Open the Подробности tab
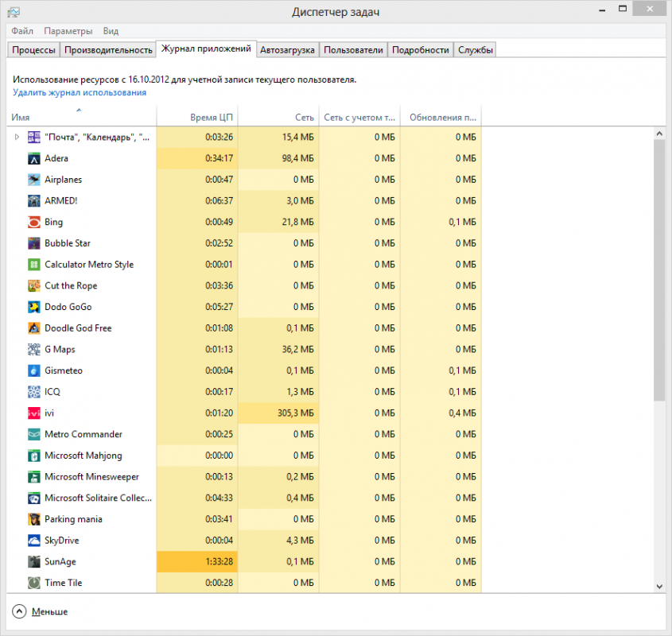 click(x=421, y=50)
